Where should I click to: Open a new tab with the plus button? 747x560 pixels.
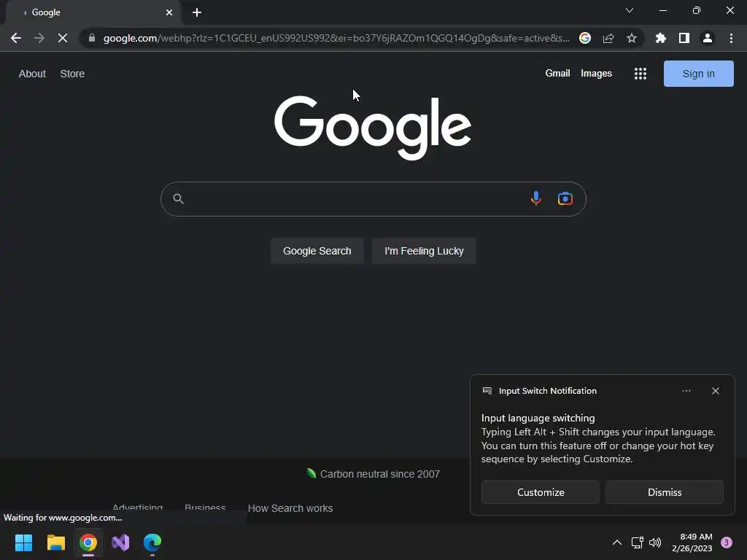(x=197, y=12)
